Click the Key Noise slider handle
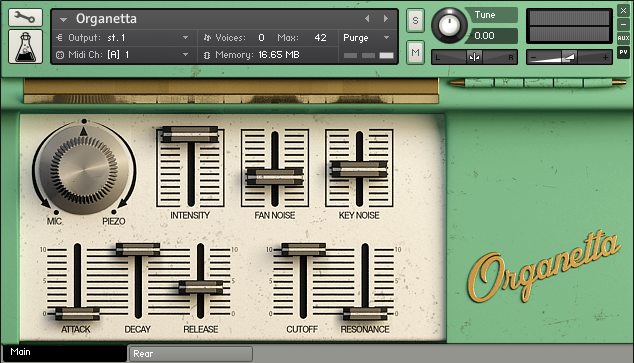The width and height of the screenshot is (634, 363). (x=359, y=169)
